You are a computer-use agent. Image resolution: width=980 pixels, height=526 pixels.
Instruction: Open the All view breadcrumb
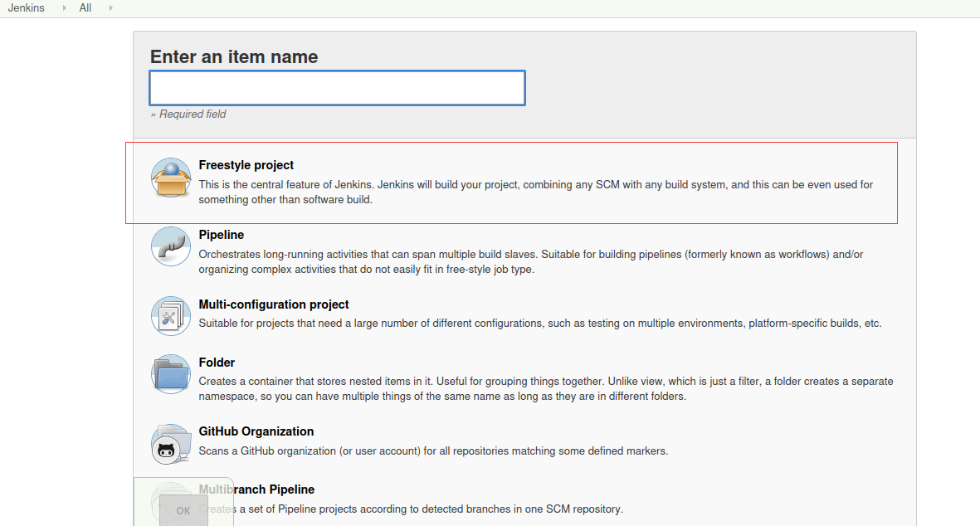(85, 8)
